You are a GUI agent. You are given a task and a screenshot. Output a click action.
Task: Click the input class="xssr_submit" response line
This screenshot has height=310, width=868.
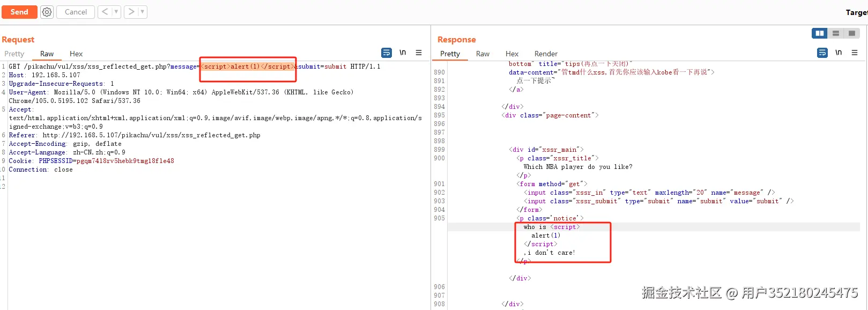pyautogui.click(x=659, y=201)
